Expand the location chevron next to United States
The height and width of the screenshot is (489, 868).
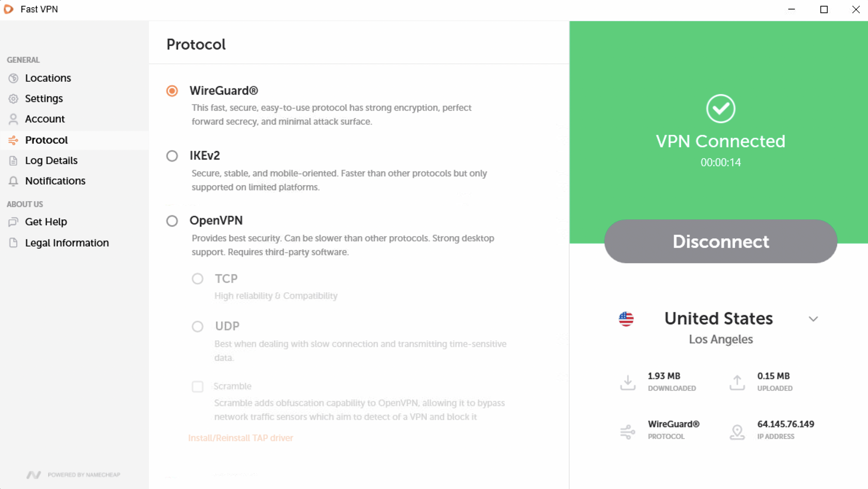tap(813, 319)
